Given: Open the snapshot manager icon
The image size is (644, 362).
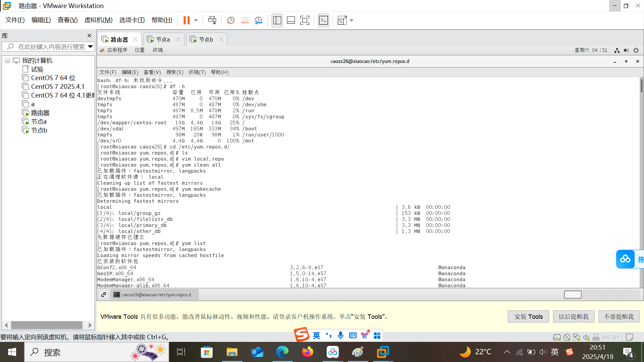Looking at the screenshot, I should (x=259, y=20).
